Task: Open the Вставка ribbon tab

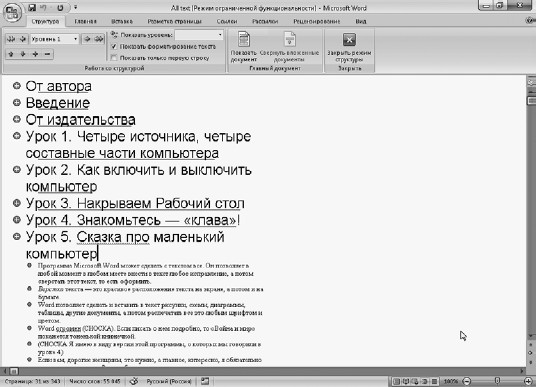Action: coord(122,21)
